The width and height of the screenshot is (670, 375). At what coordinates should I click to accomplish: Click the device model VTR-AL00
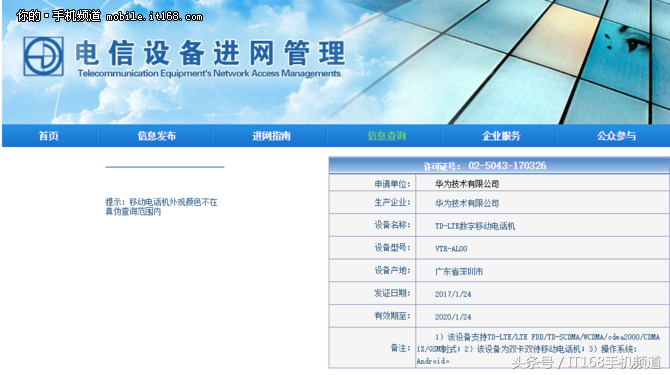click(451, 249)
